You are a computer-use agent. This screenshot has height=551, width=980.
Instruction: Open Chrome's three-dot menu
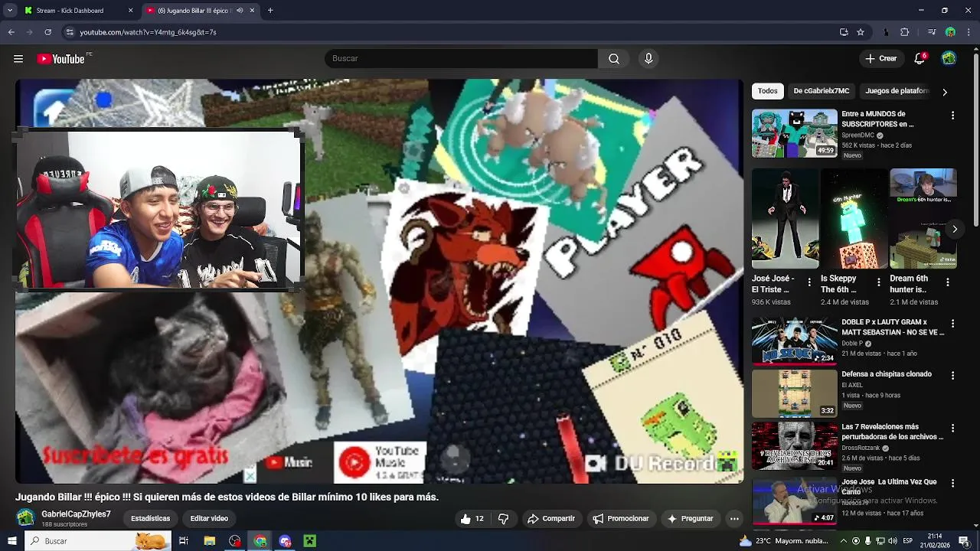coord(969,32)
